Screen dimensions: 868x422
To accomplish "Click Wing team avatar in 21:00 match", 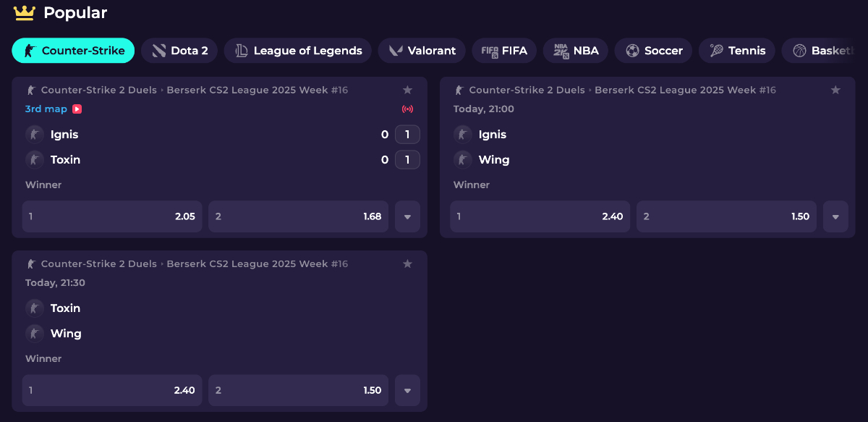I will coord(463,159).
